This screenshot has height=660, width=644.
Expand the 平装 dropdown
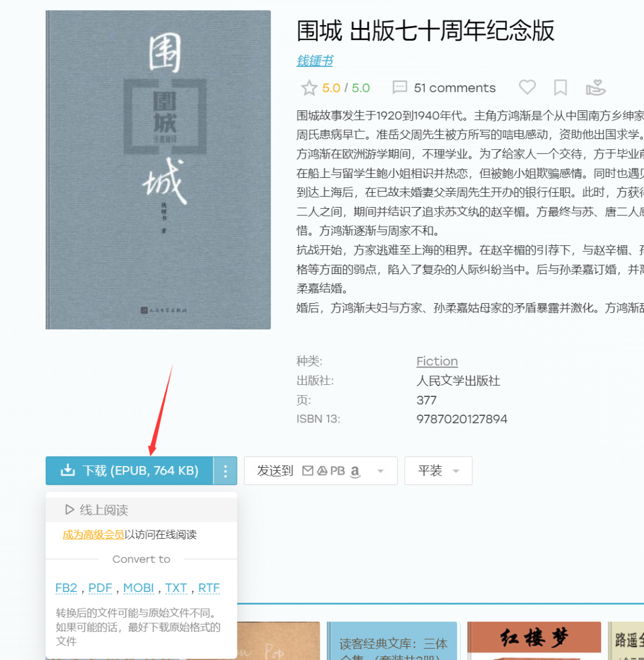tap(438, 471)
